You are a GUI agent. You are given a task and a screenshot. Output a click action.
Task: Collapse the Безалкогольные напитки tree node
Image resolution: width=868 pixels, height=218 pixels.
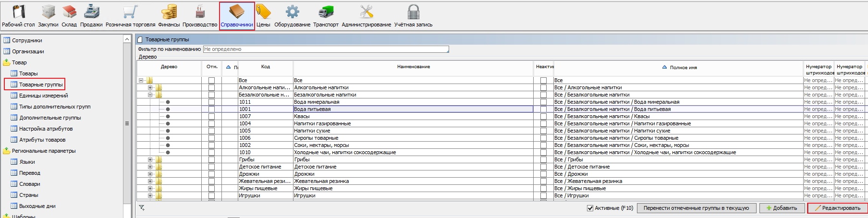(150, 95)
